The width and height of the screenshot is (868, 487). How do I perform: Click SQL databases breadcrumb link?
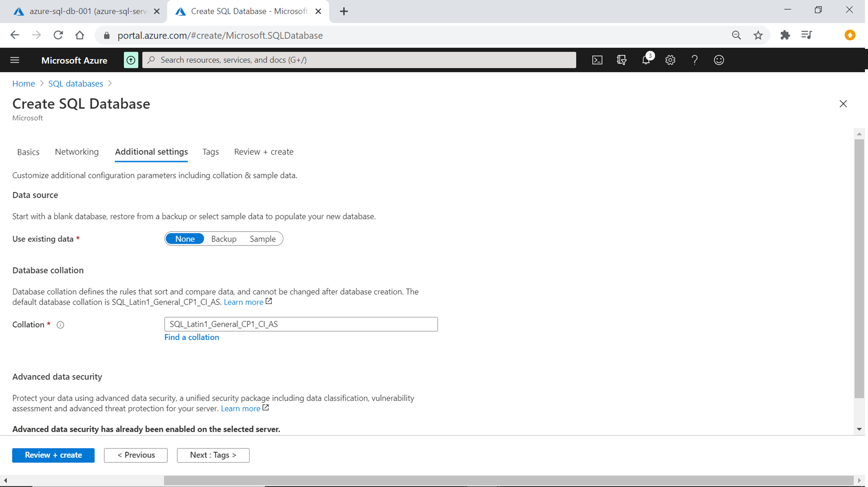[76, 84]
